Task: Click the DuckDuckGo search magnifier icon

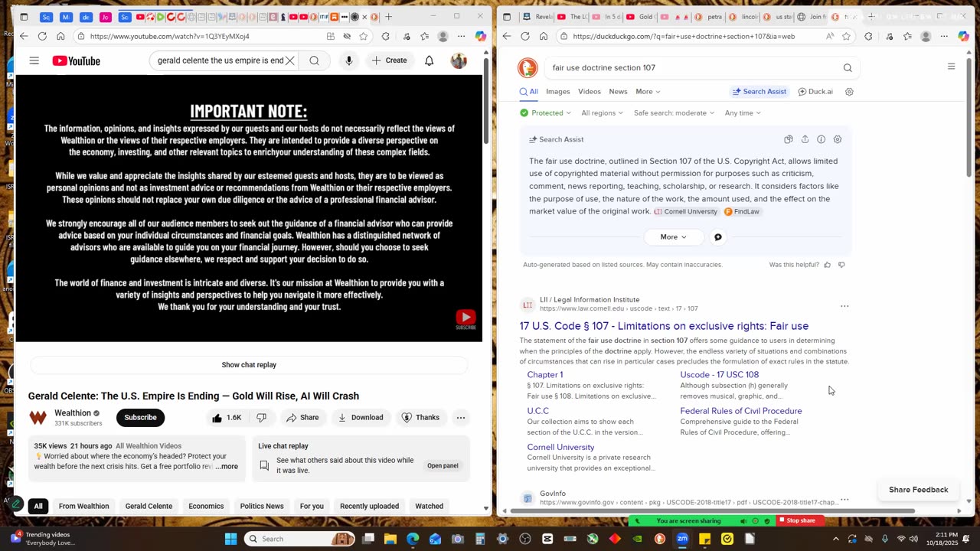Action: click(848, 67)
